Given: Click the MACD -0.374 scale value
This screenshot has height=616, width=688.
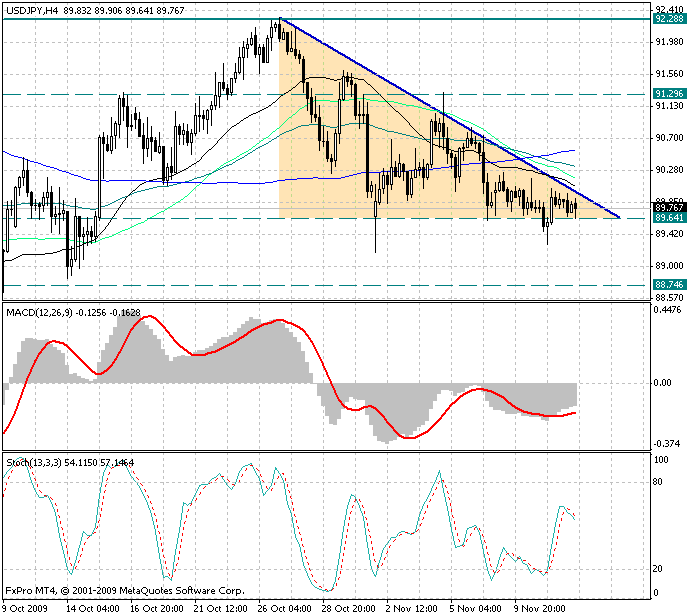Looking at the screenshot, I should (667, 444).
